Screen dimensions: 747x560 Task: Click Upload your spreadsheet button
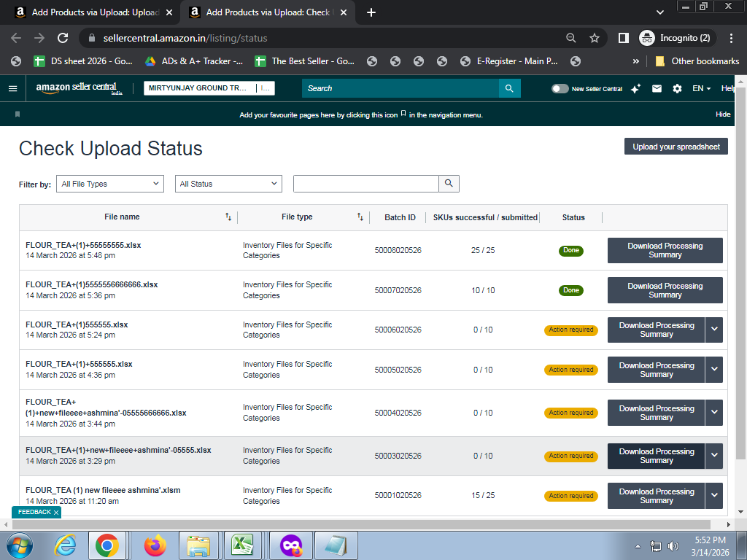tap(676, 147)
